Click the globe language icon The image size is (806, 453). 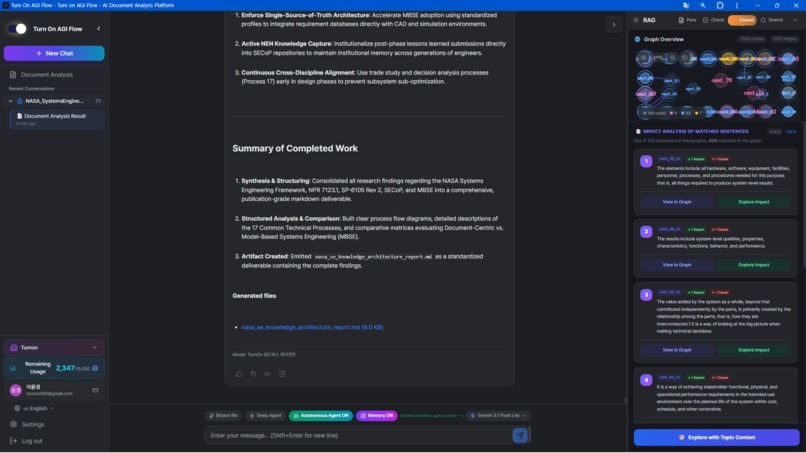coord(17,408)
